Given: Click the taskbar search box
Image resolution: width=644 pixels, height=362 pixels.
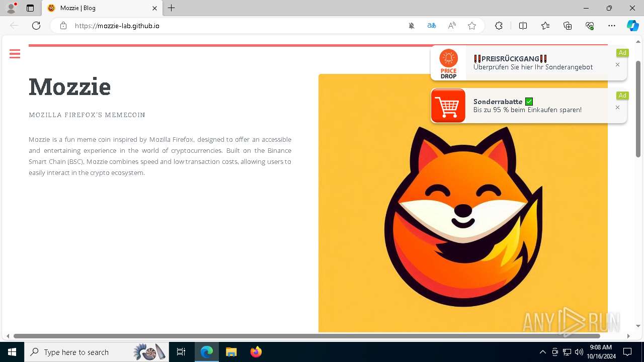Looking at the screenshot, I should pos(97,352).
